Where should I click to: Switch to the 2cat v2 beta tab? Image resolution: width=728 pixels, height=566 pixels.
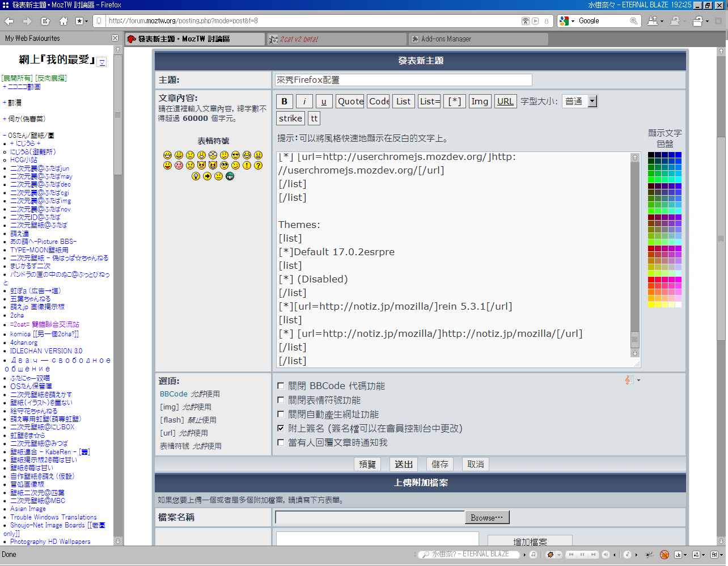pyautogui.click(x=337, y=39)
